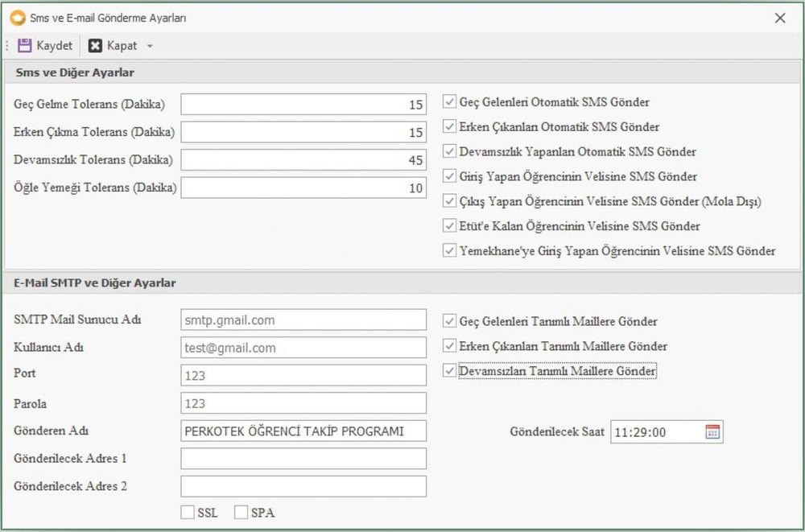Toggle Etüt'e Kalan Öğrencinin Velisine SMS
805x532 pixels.
(x=450, y=226)
